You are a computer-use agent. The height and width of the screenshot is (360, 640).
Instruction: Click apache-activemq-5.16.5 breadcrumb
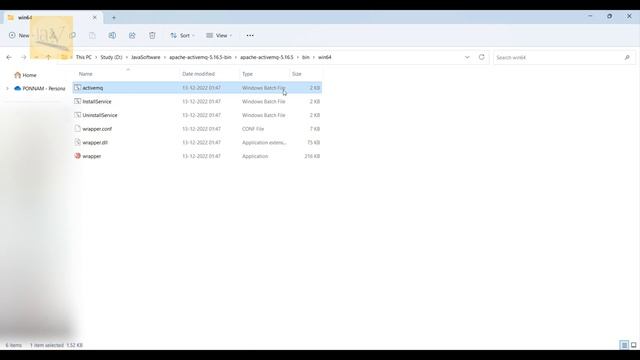(267, 58)
